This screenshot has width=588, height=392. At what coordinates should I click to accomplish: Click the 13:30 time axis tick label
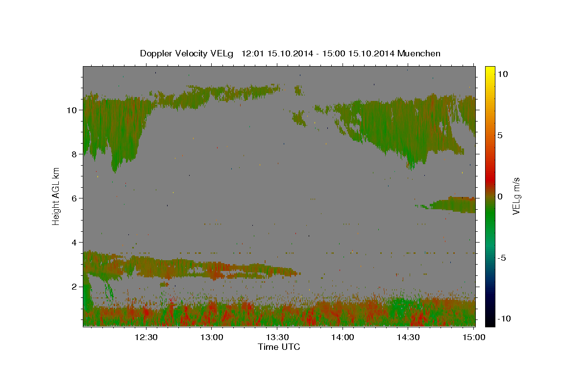[277, 337]
